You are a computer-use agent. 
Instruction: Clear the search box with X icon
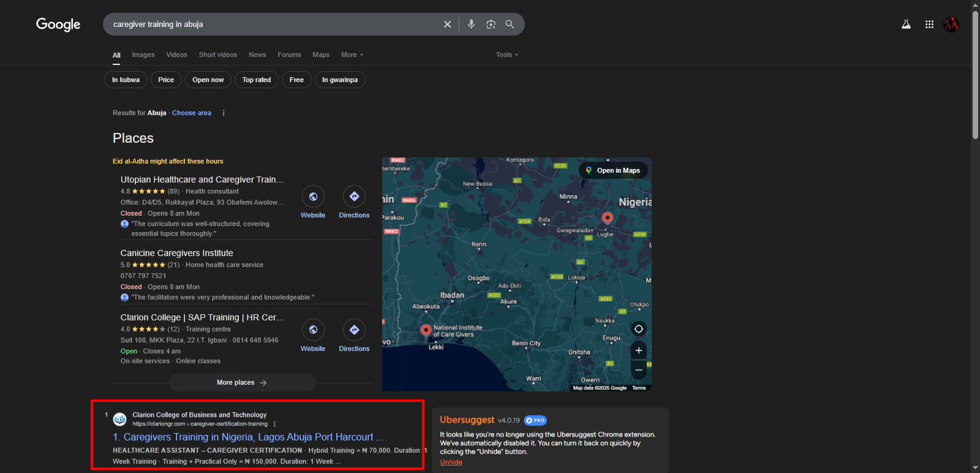coord(447,25)
